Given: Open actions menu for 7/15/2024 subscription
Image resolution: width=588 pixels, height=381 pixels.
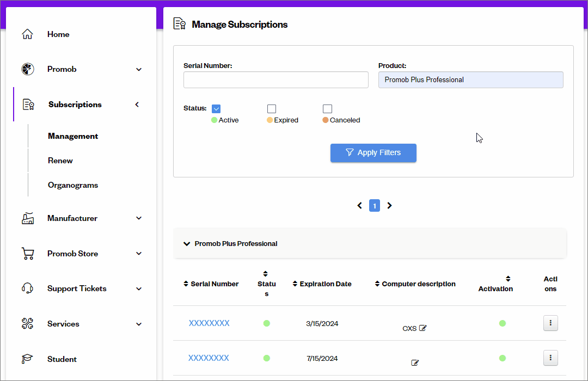Looking at the screenshot, I should coord(550,358).
